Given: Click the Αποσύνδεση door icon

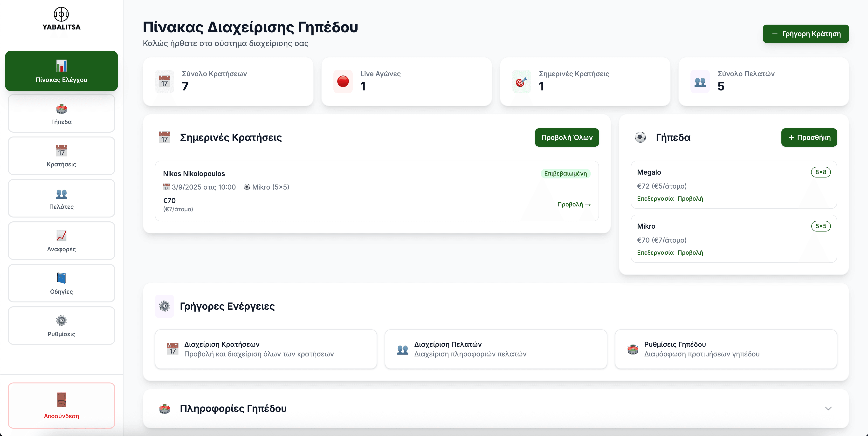Looking at the screenshot, I should (61, 400).
